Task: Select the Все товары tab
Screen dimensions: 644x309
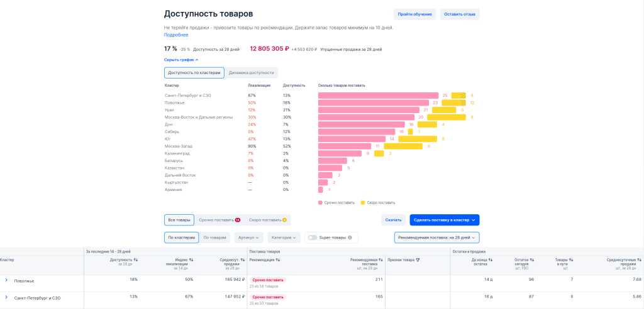Action: click(179, 220)
